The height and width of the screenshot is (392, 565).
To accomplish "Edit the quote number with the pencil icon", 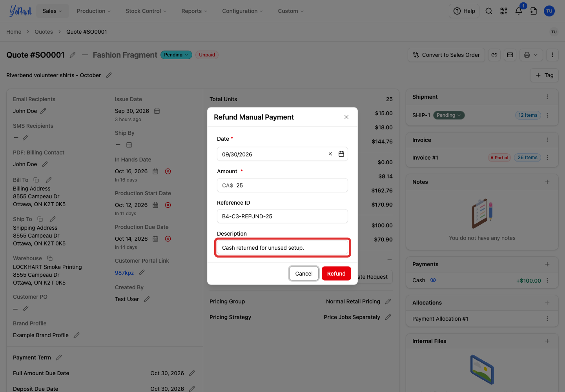I will point(73,55).
